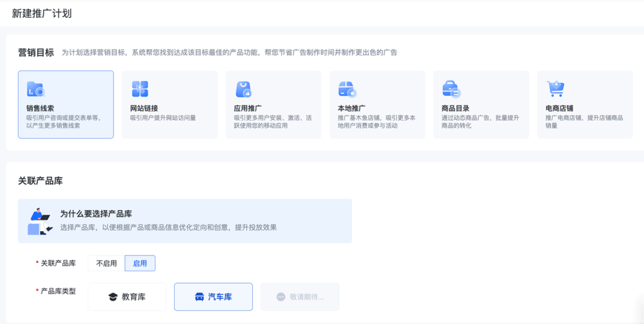Click the 新建推广计划 page title

[x=42, y=14]
